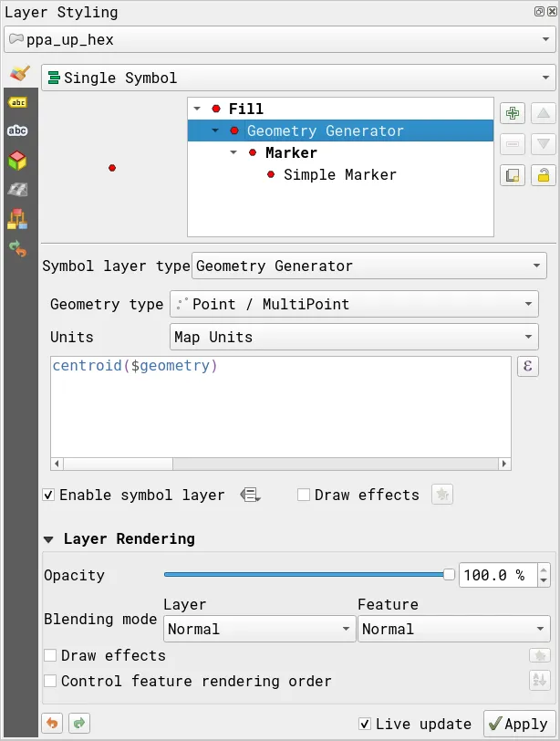Open the Geometry type dropdown
The height and width of the screenshot is (741, 560).
pyautogui.click(x=354, y=304)
